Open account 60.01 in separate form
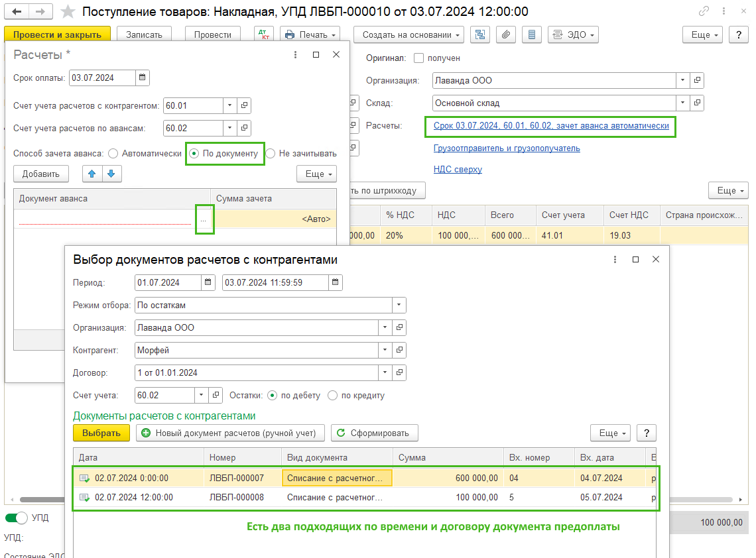The image size is (756, 558). [244, 105]
